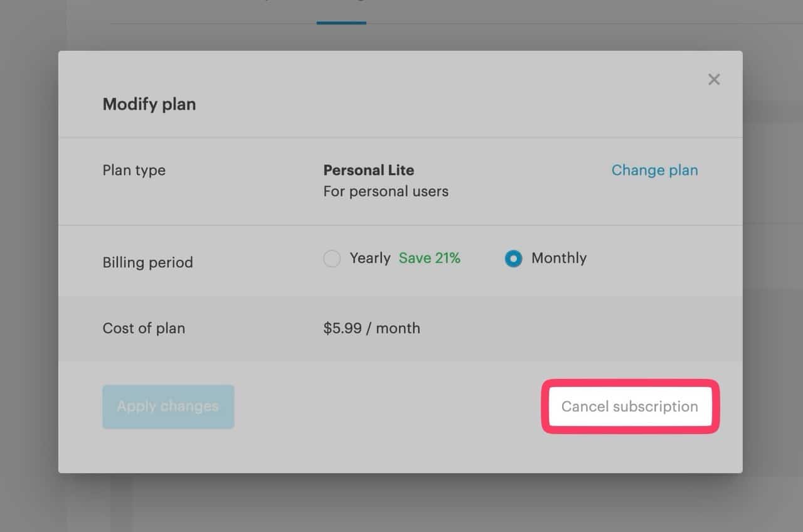Click the dimmed backdrop below the dialog
The height and width of the screenshot is (532, 803).
click(x=401, y=503)
